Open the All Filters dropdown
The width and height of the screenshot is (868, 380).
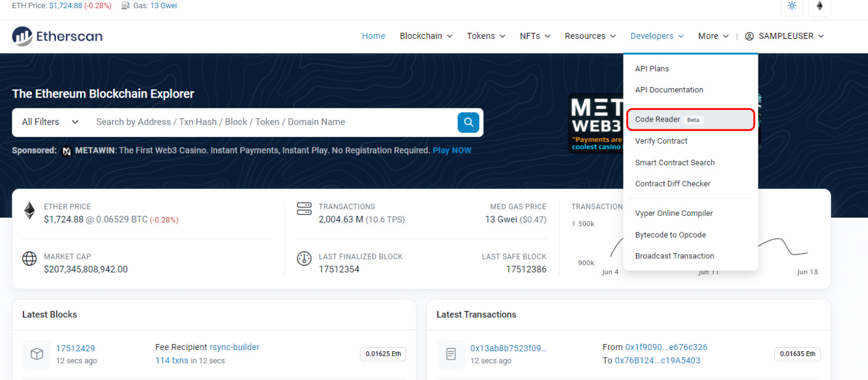50,122
